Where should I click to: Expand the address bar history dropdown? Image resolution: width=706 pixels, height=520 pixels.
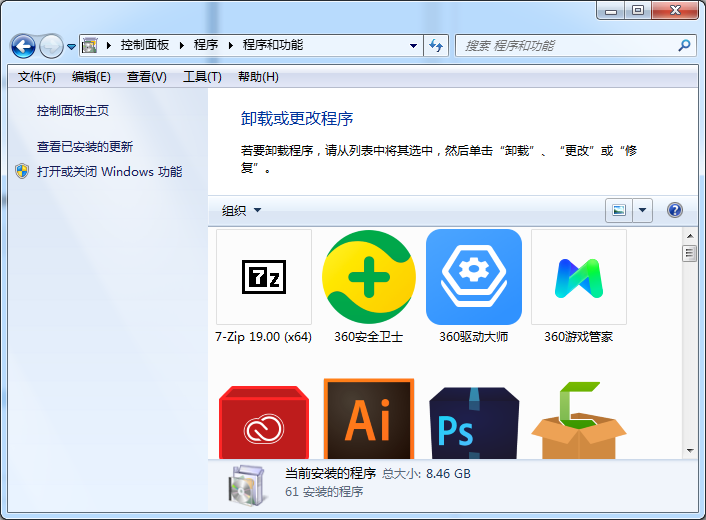[414, 46]
